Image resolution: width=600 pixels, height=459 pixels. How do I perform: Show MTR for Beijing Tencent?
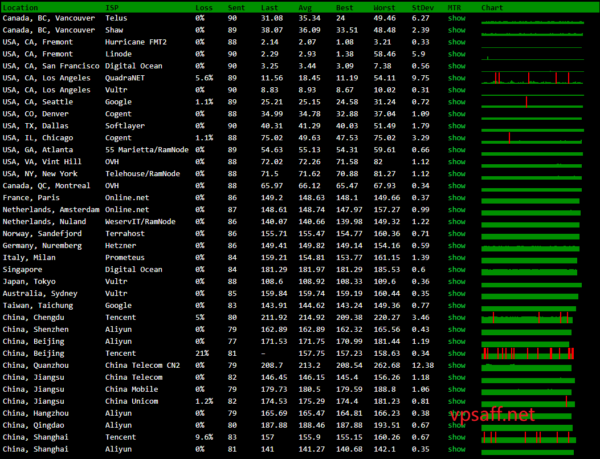click(x=457, y=353)
